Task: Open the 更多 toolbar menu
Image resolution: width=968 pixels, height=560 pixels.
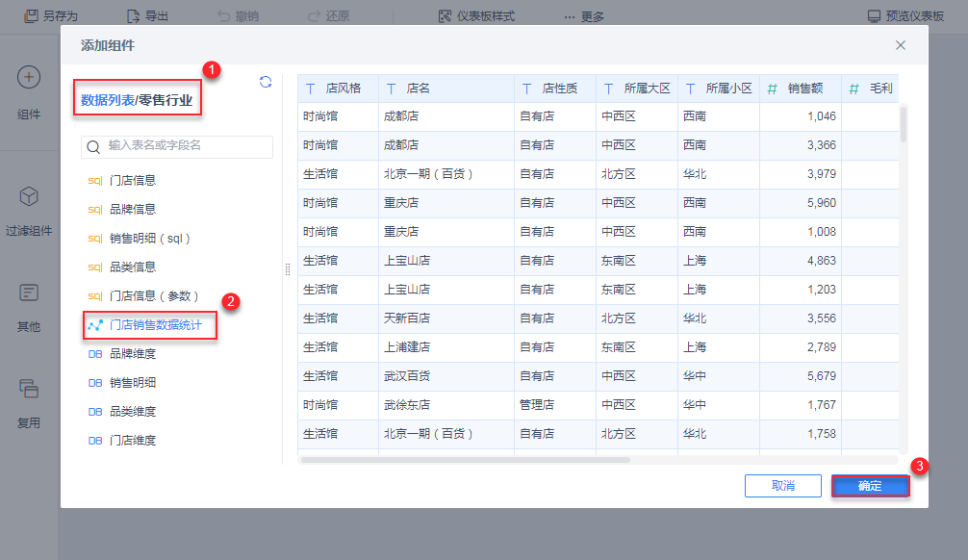Action: point(584,16)
